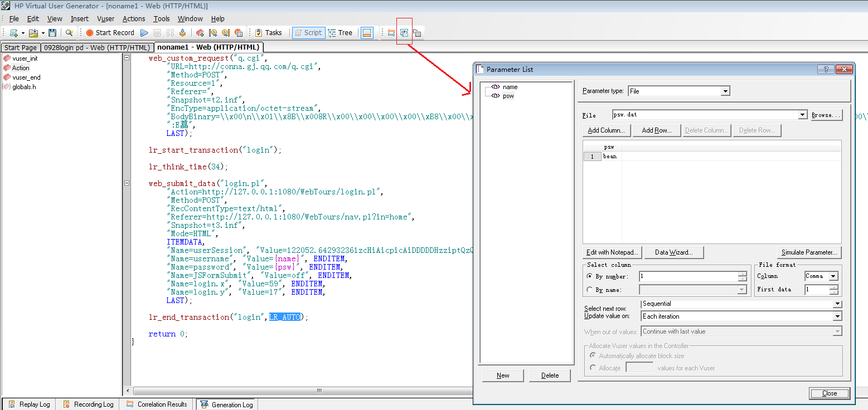Screen dimensions: 868x410
Task: Click Add Column button
Action: pyautogui.click(x=607, y=130)
